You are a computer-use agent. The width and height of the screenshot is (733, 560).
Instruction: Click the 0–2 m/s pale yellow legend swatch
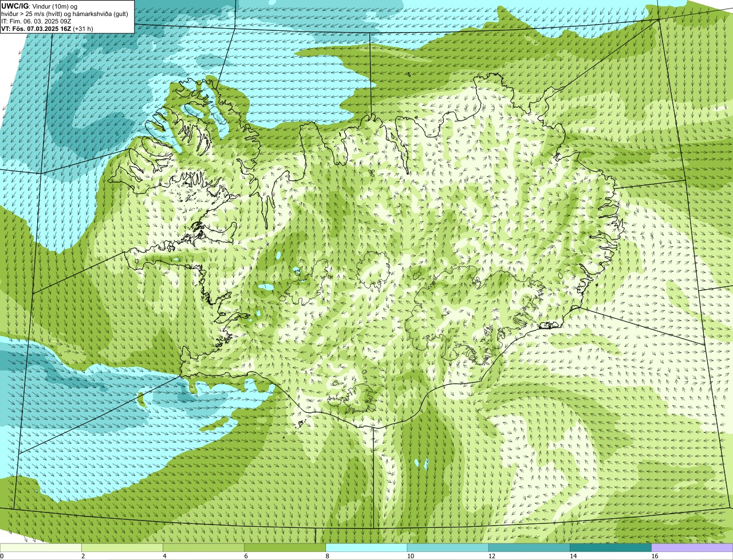[x=41, y=547]
